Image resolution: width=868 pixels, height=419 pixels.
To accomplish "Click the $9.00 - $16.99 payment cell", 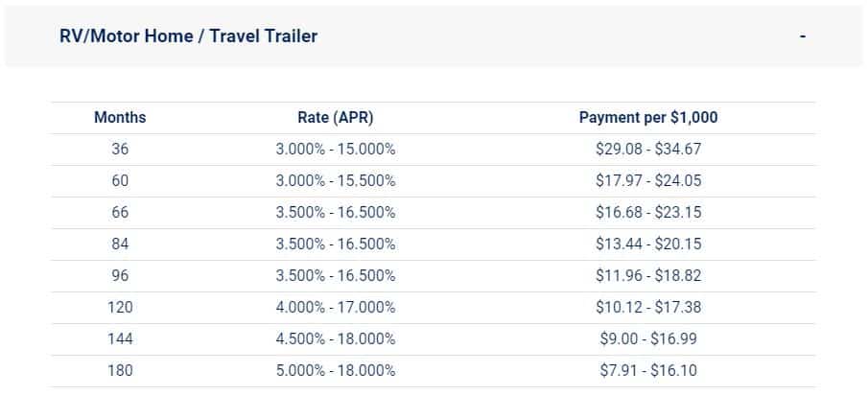I will click(x=648, y=338).
